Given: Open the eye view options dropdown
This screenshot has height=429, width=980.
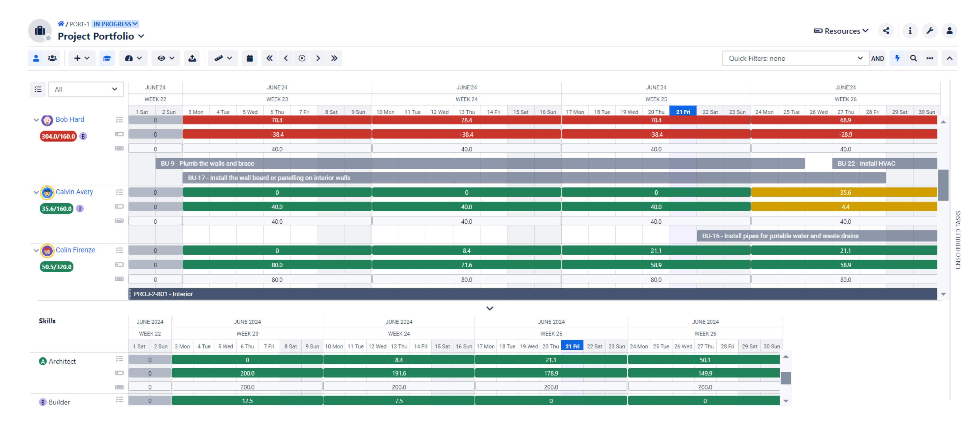Looking at the screenshot, I should (166, 58).
